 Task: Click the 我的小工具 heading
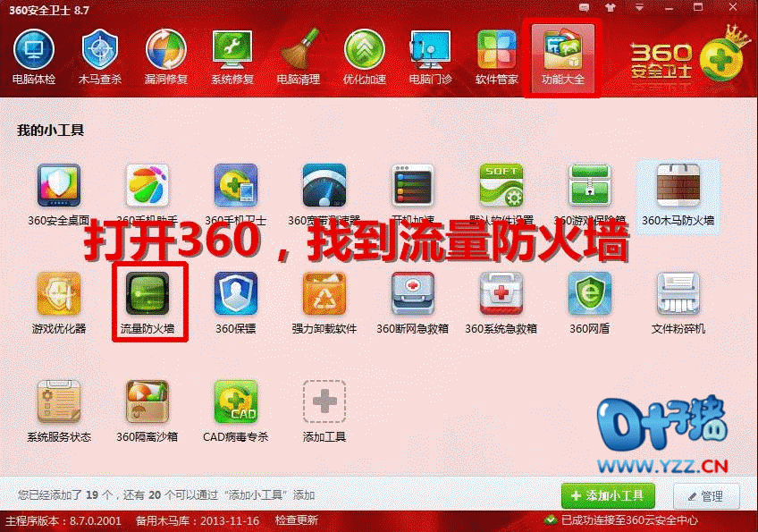(50, 131)
